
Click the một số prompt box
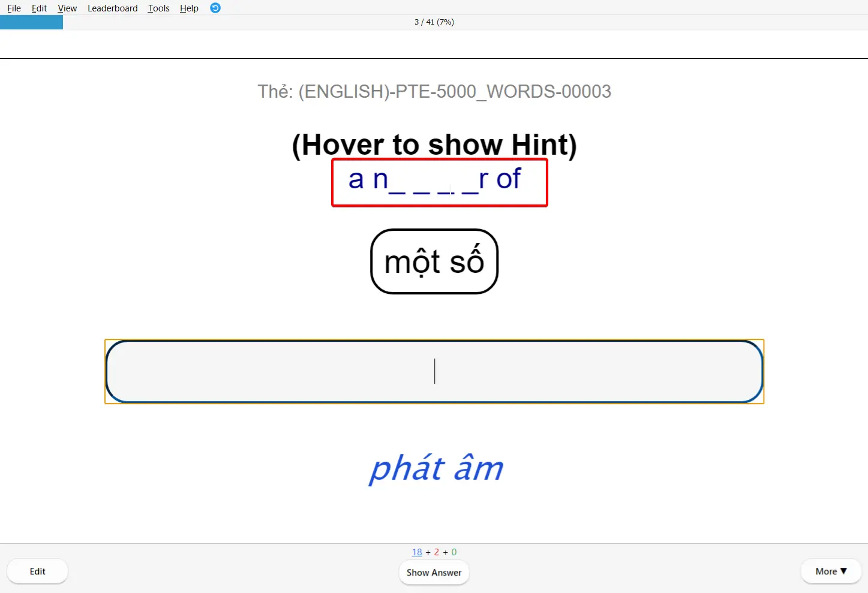click(434, 261)
